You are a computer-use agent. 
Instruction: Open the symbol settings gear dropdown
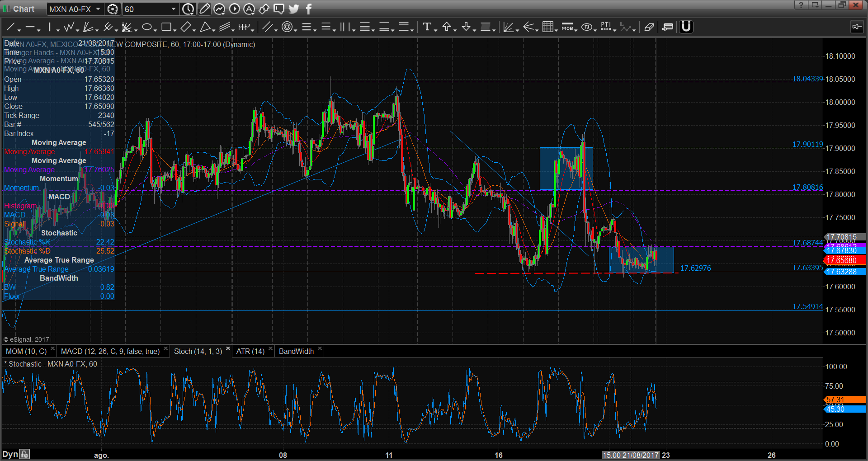click(x=113, y=9)
